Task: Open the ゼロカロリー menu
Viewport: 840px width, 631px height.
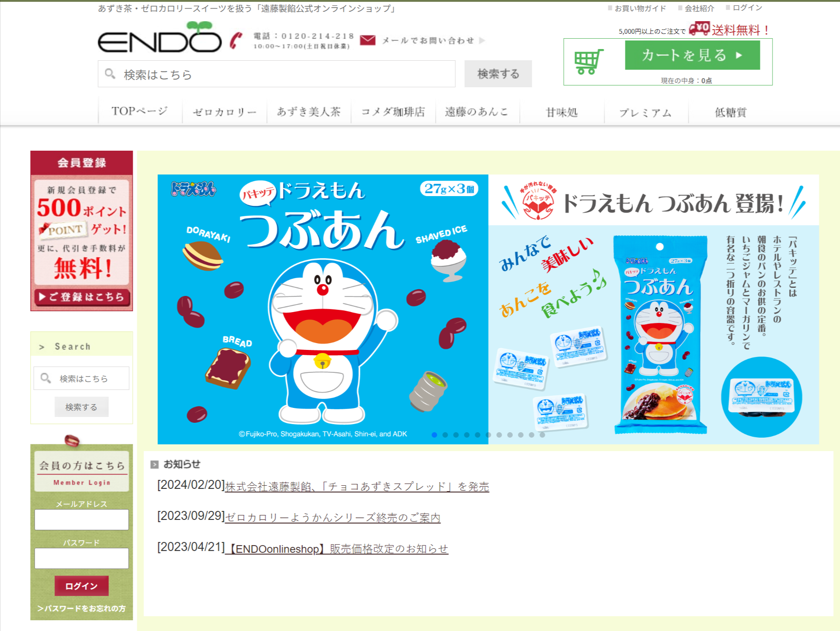Action: click(x=225, y=112)
